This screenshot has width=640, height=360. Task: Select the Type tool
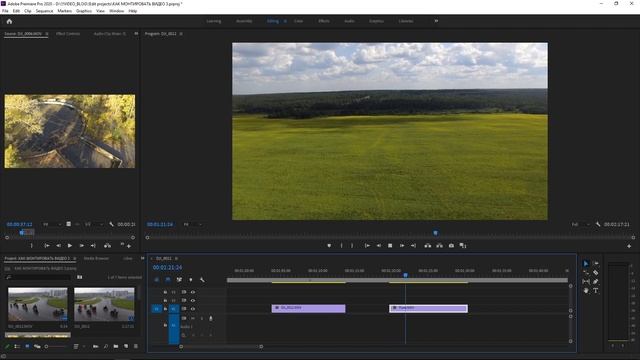[x=596, y=291]
